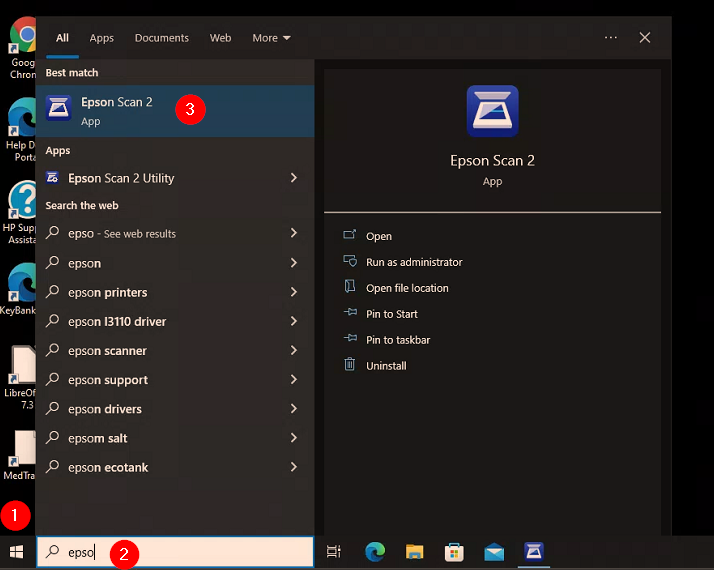The height and width of the screenshot is (570, 714).
Task: Switch to the Documents search tab
Action: click(x=161, y=38)
